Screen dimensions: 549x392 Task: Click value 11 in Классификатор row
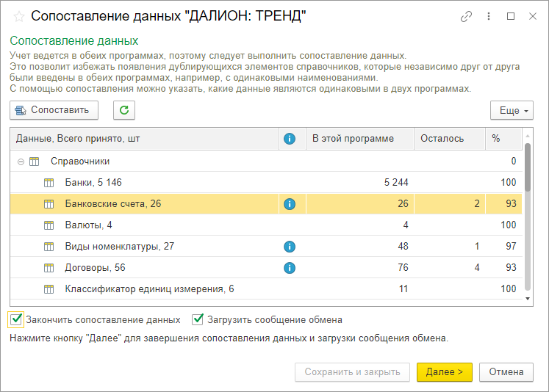(x=403, y=289)
